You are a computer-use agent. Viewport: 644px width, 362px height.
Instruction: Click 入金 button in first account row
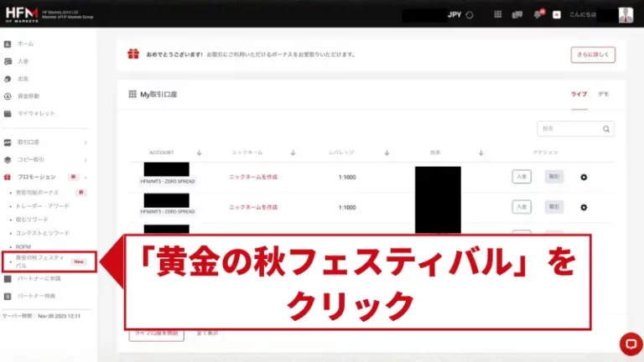pyautogui.click(x=522, y=177)
